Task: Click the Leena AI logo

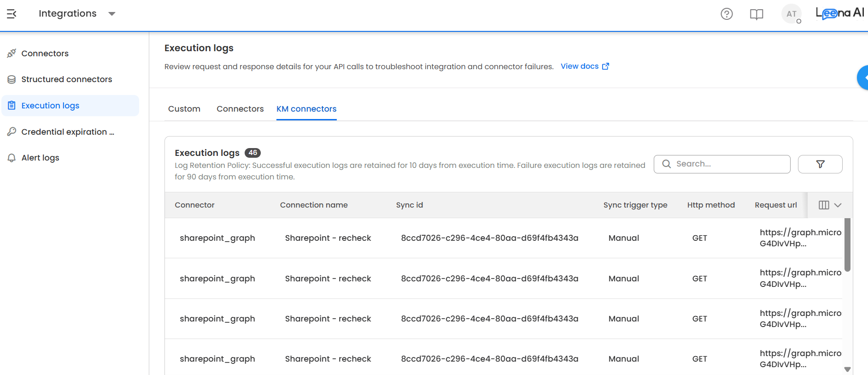Action: [x=840, y=13]
